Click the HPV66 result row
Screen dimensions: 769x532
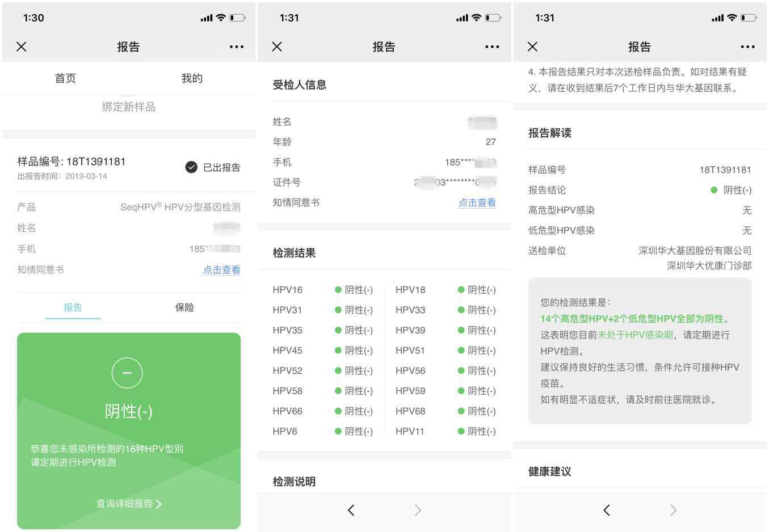click(x=322, y=411)
